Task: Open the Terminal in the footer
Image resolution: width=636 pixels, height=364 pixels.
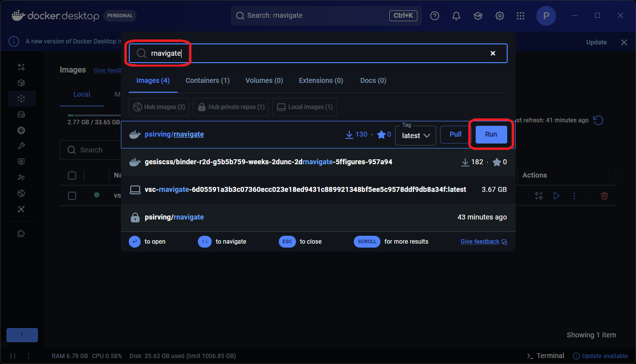Action: coord(546,356)
